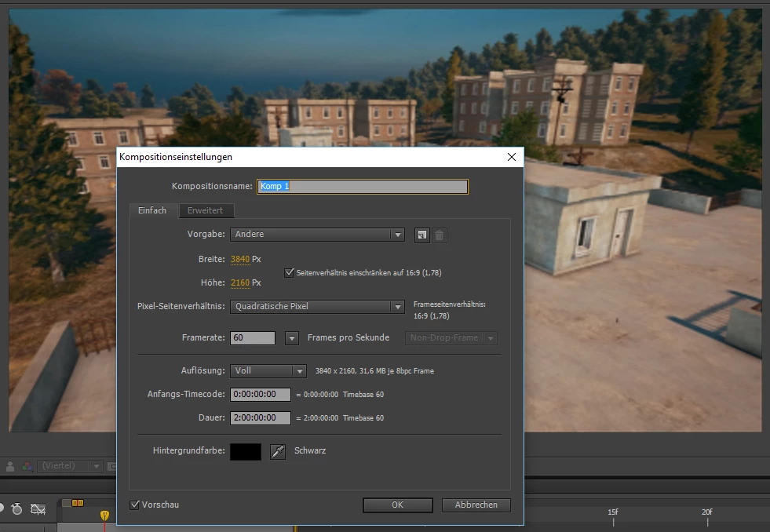Switch to the Erweitert tab
770x532 pixels.
[206, 210]
